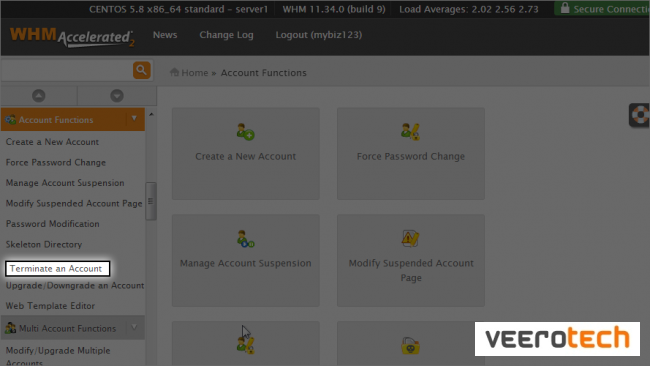This screenshot has width=650, height=366.
Task: Open Create a New Account in sidebar
Action: pyautogui.click(x=52, y=142)
